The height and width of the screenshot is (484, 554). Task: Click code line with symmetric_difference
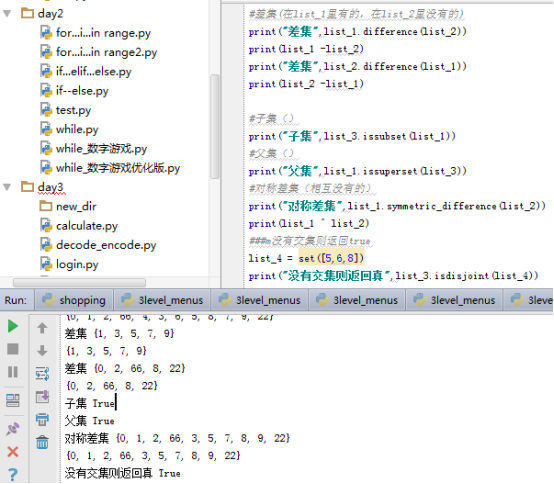tap(397, 206)
